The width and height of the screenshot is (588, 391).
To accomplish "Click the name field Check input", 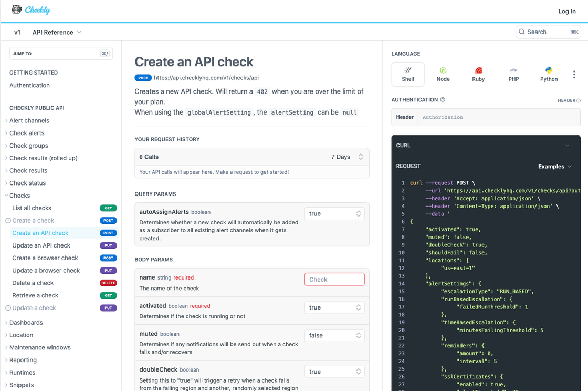I will 334,279.
